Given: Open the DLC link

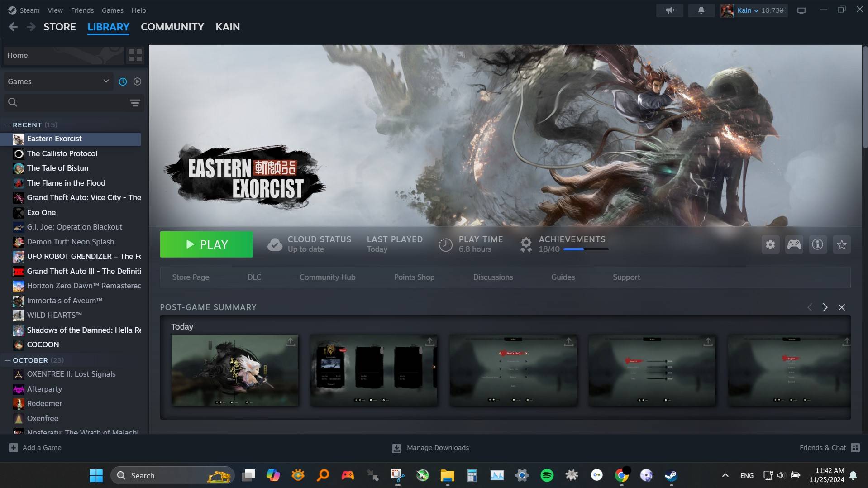Looking at the screenshot, I should [x=254, y=277].
